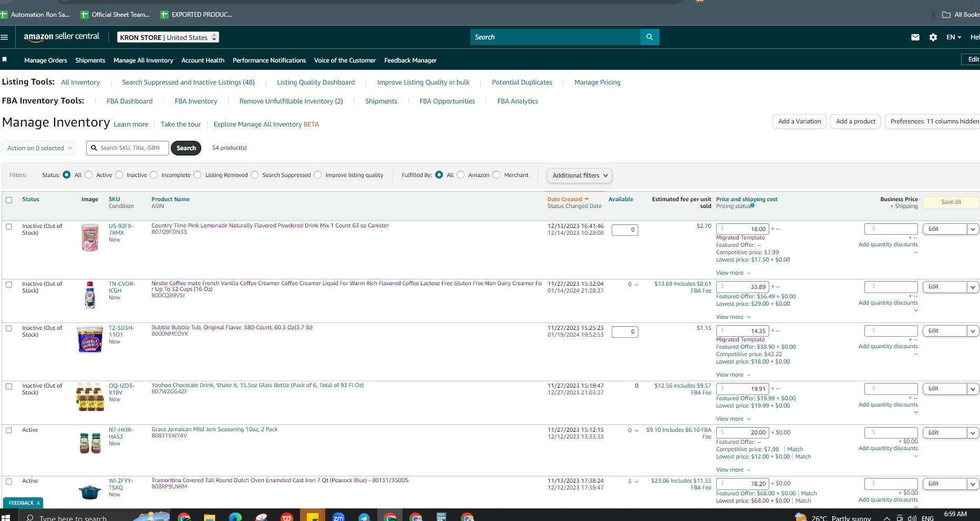This screenshot has width=980, height=521.
Task: Click the black Search inventory button
Action: [x=186, y=148]
